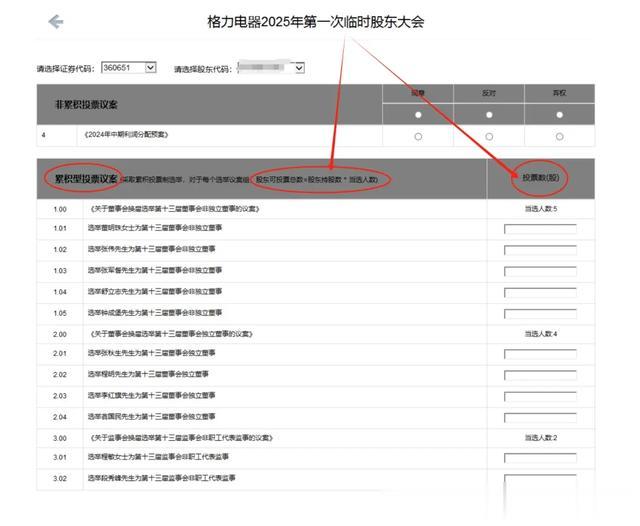This screenshot has width=640, height=526.
Task: Click the 当选人数 2 label
Action: tap(541, 438)
